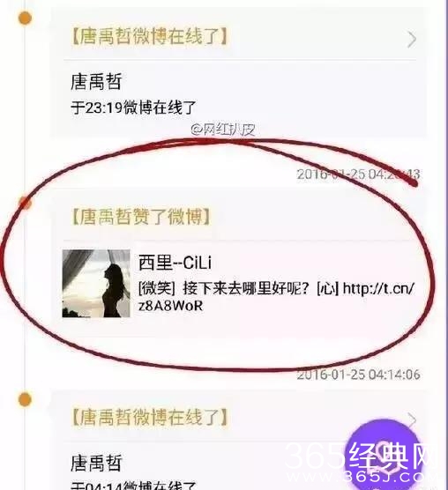This screenshot has width=448, height=490.
Task: Open the bottom 唐禹哲微博在线了 chevron arrow
Action: 412,419
